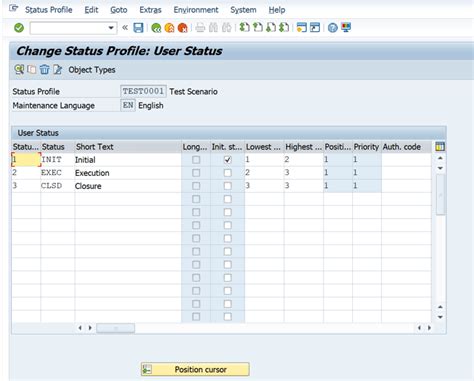Screen dimensions: 474x381
Task: Open the Goto menu
Action: click(x=119, y=10)
